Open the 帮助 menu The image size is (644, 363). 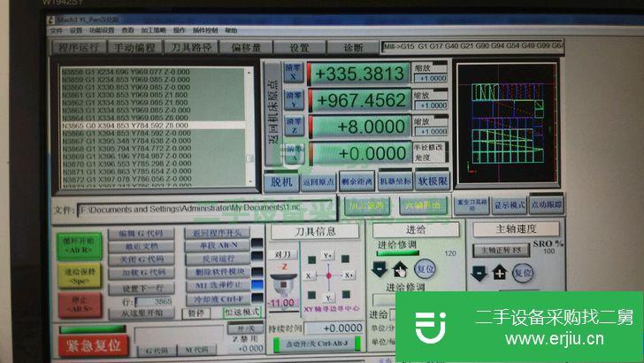[231, 30]
